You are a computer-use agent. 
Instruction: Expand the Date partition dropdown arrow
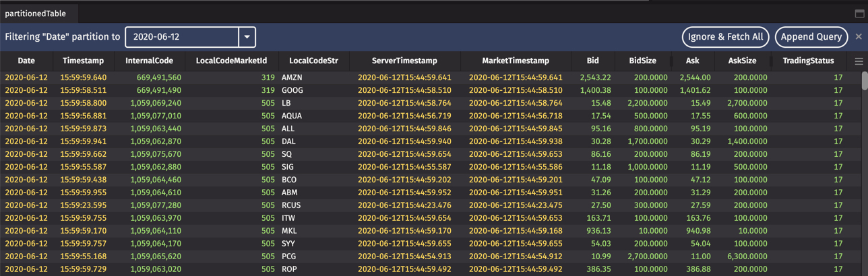pyautogui.click(x=247, y=37)
